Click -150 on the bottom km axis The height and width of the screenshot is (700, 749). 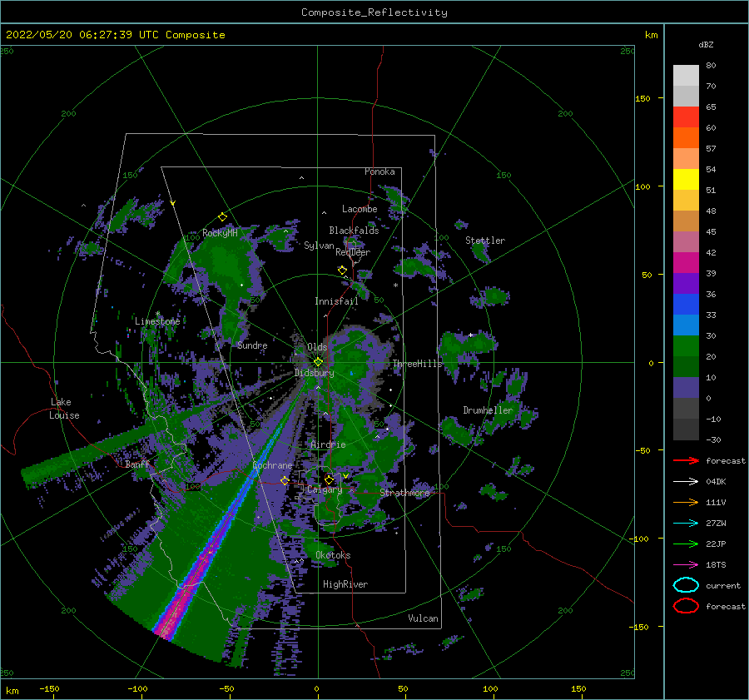(49, 688)
